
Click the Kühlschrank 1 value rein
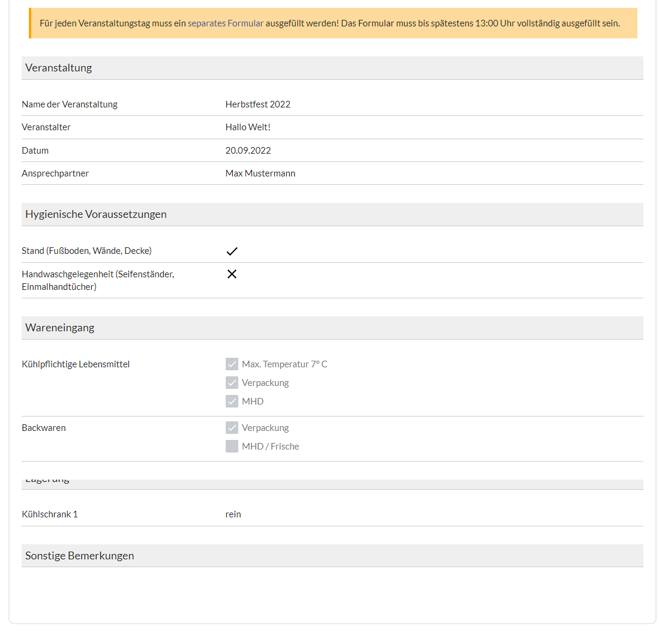point(233,514)
